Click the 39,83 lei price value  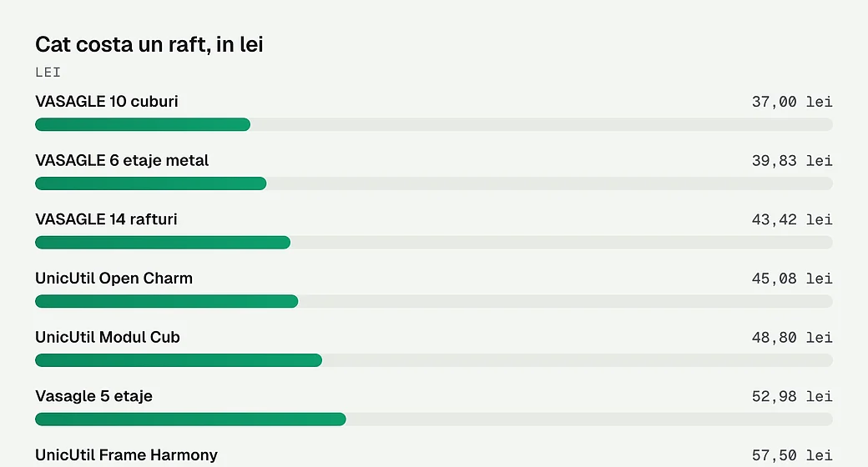click(792, 161)
